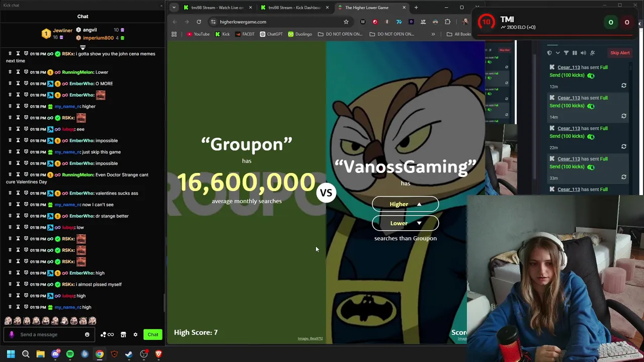Expand the first DO NOT OPEN bookmark folder
The height and width of the screenshot is (362, 644).
click(340, 34)
